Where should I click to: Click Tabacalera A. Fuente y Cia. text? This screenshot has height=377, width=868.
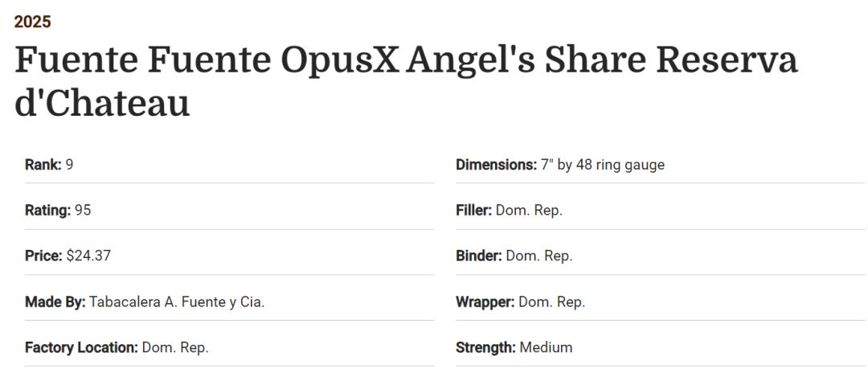(177, 302)
